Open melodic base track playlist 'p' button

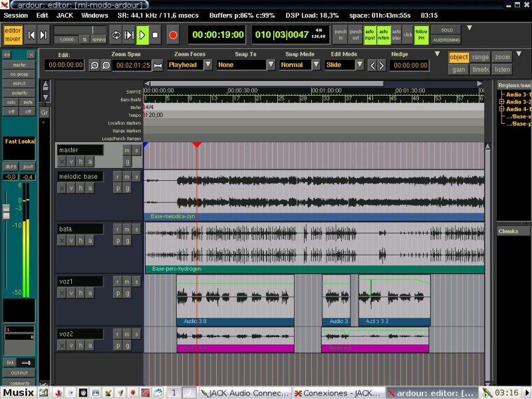(x=118, y=188)
